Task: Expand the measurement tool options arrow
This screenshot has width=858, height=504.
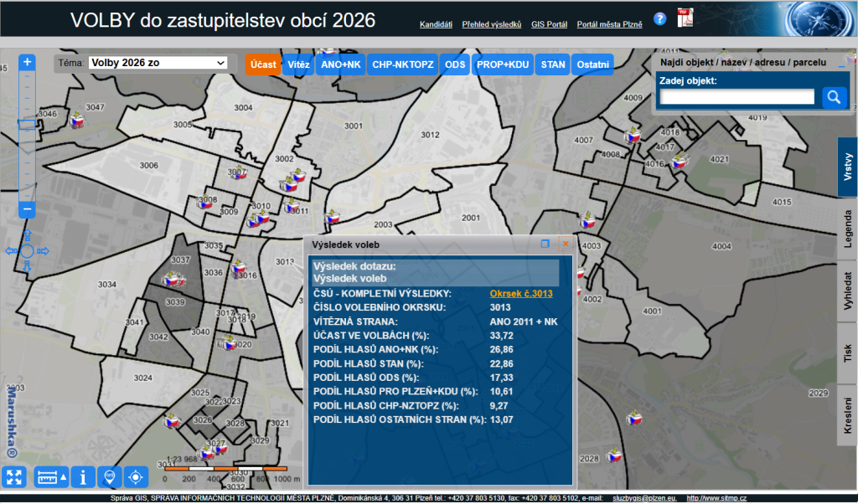Action: click(x=64, y=477)
